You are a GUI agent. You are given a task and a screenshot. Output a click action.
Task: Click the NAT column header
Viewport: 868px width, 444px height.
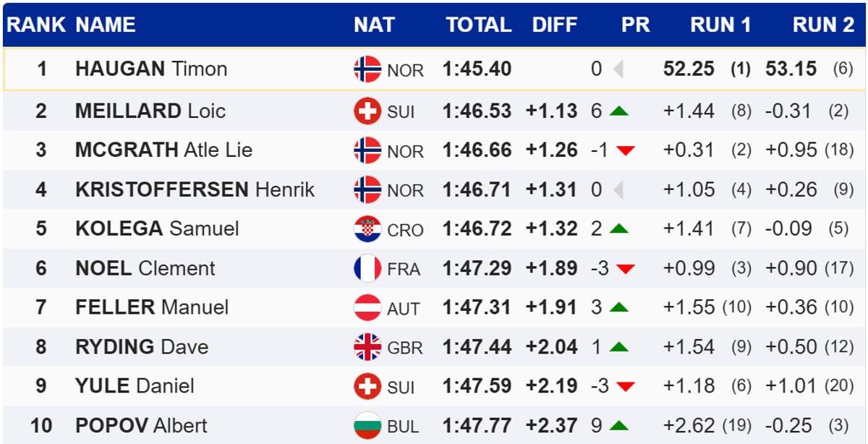pyautogui.click(x=374, y=25)
